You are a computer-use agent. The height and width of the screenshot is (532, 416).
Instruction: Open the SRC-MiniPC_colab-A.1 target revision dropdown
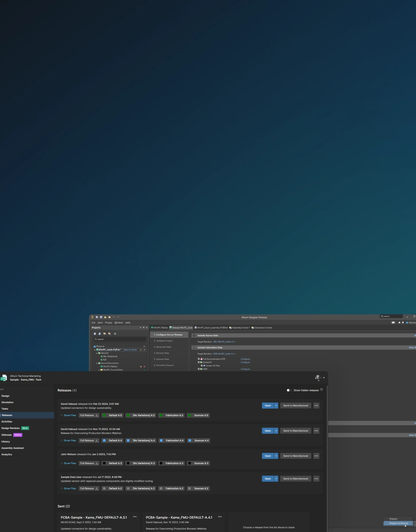(x=224, y=342)
